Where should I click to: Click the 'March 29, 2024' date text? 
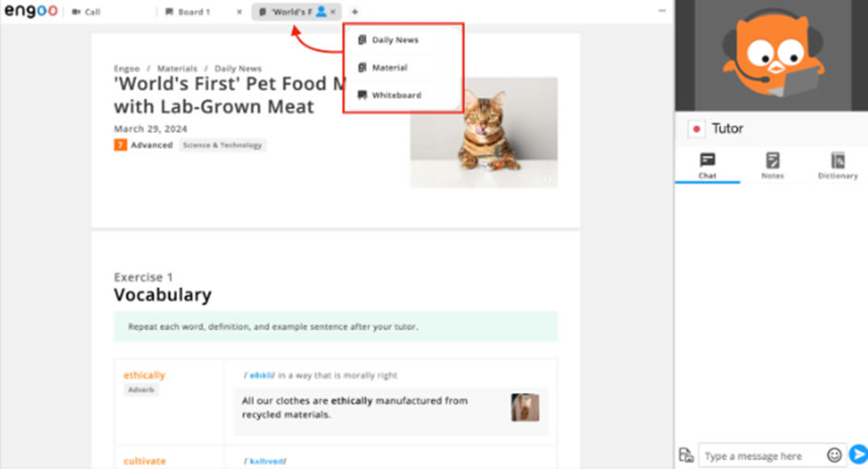coord(151,129)
